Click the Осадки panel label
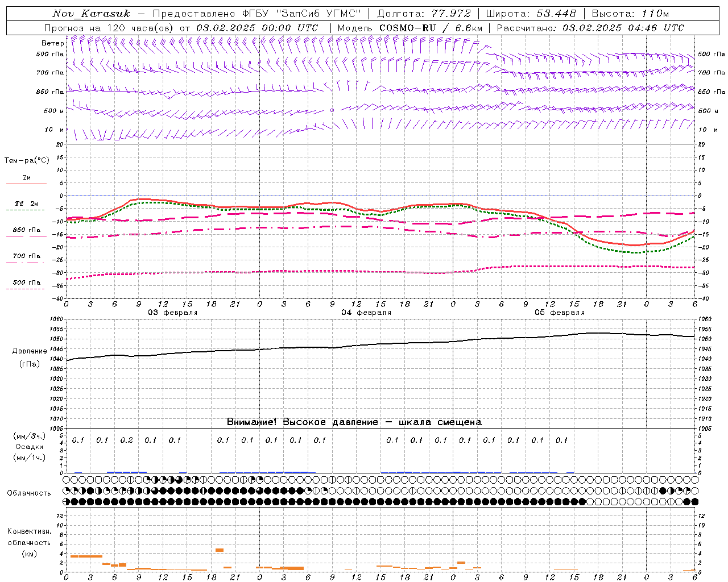This screenshot has width=728, height=582. [x=30, y=447]
